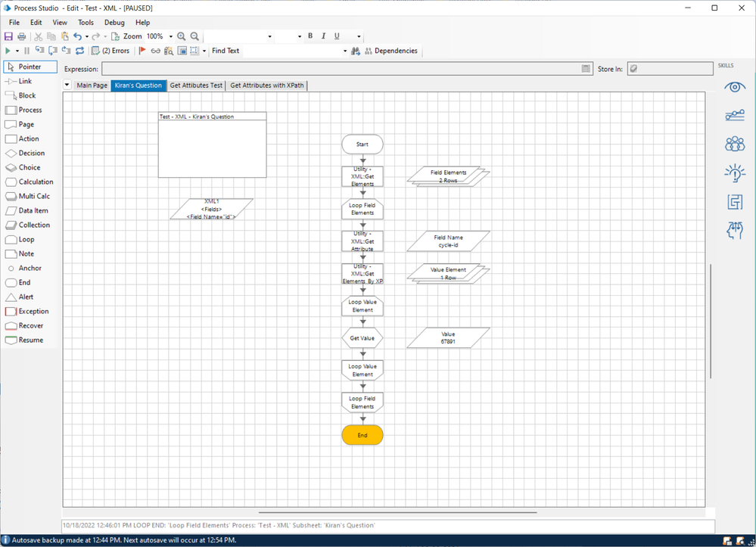
Task: Toggle Underline text formatting
Action: click(337, 36)
